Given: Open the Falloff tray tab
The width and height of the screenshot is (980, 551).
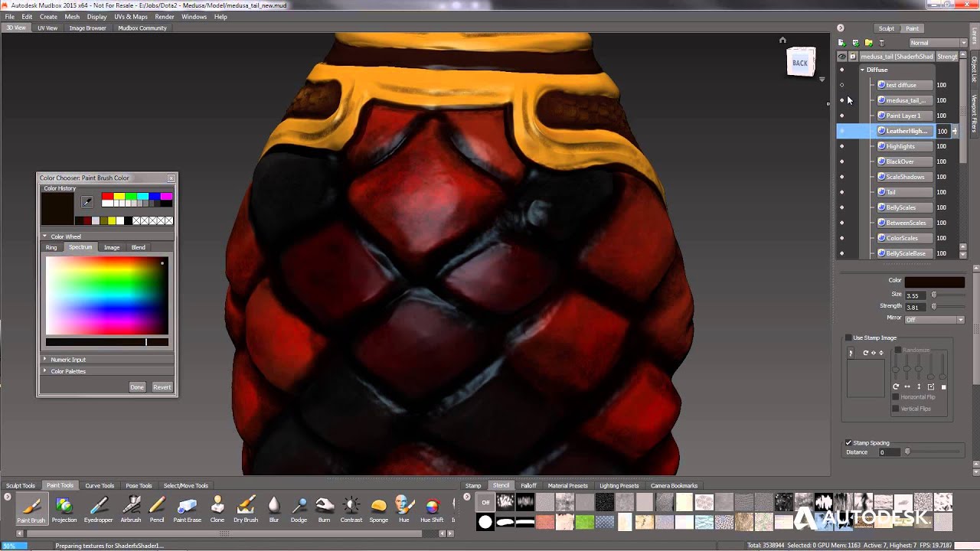Looking at the screenshot, I should (529, 485).
